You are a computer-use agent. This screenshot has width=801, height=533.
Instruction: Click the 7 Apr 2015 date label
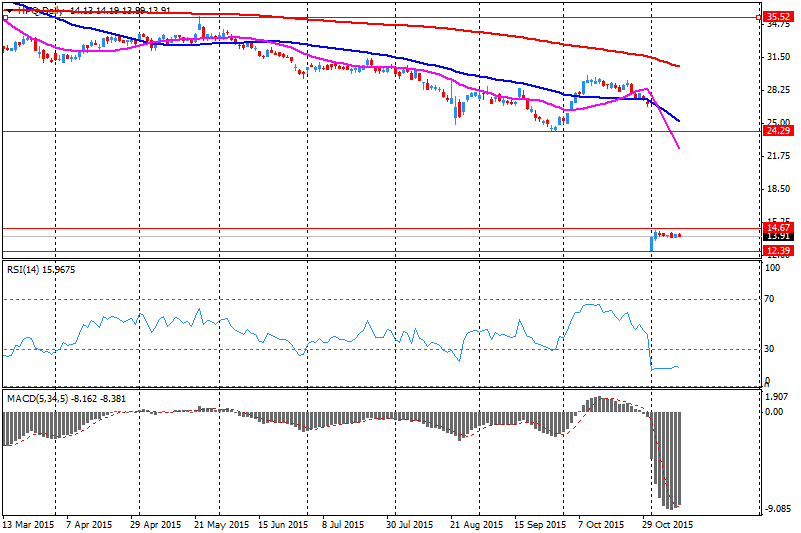[x=89, y=525]
